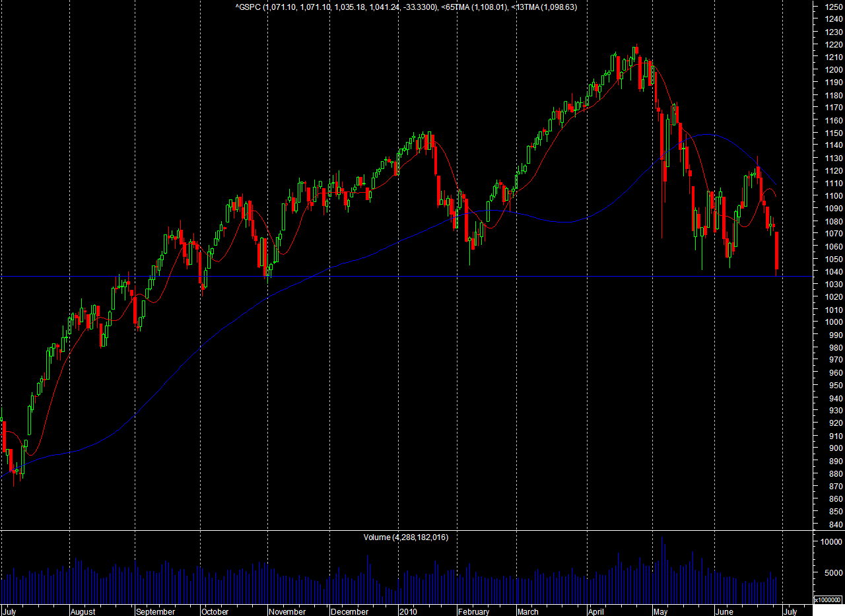Click the 900 price axis label
This screenshot has width=845, height=616.
pyautogui.click(x=835, y=448)
